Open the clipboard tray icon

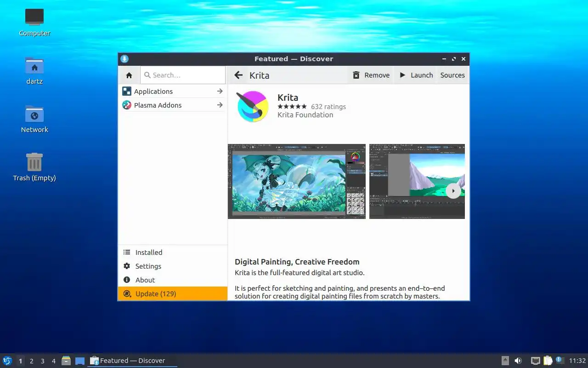coord(548,361)
